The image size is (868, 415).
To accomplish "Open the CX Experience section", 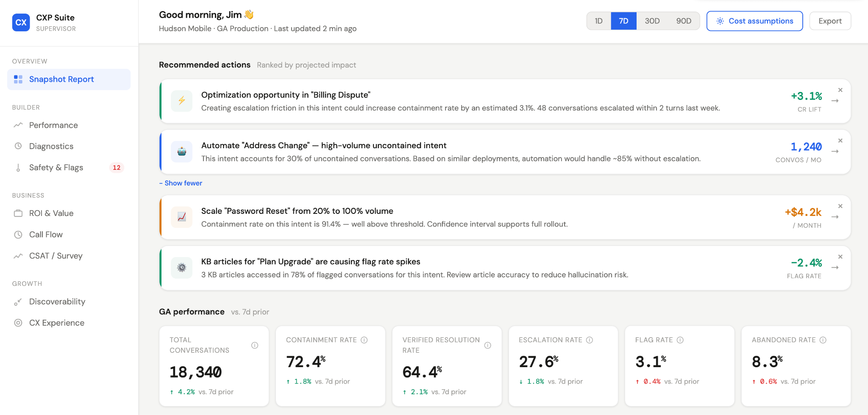I will coord(56,323).
